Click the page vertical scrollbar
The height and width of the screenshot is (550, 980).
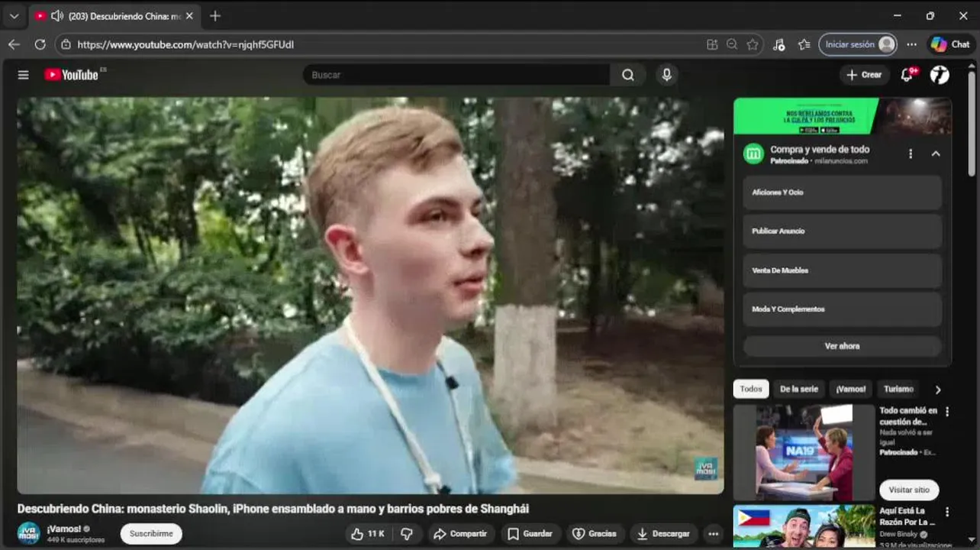pyautogui.click(x=972, y=122)
